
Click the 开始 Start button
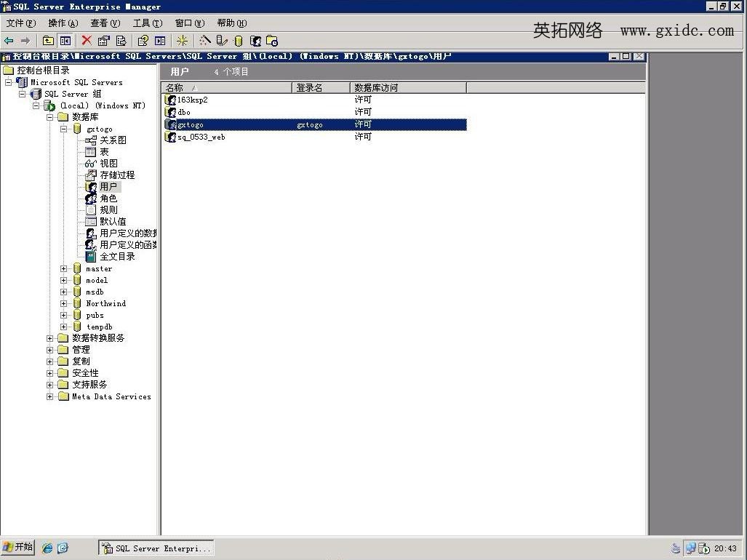point(18,548)
